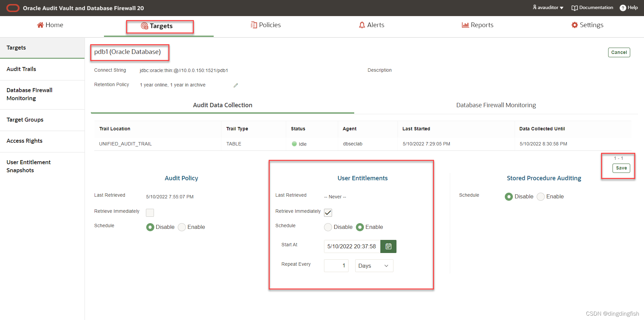Select Disable for User Entitlements schedule

coord(328,227)
